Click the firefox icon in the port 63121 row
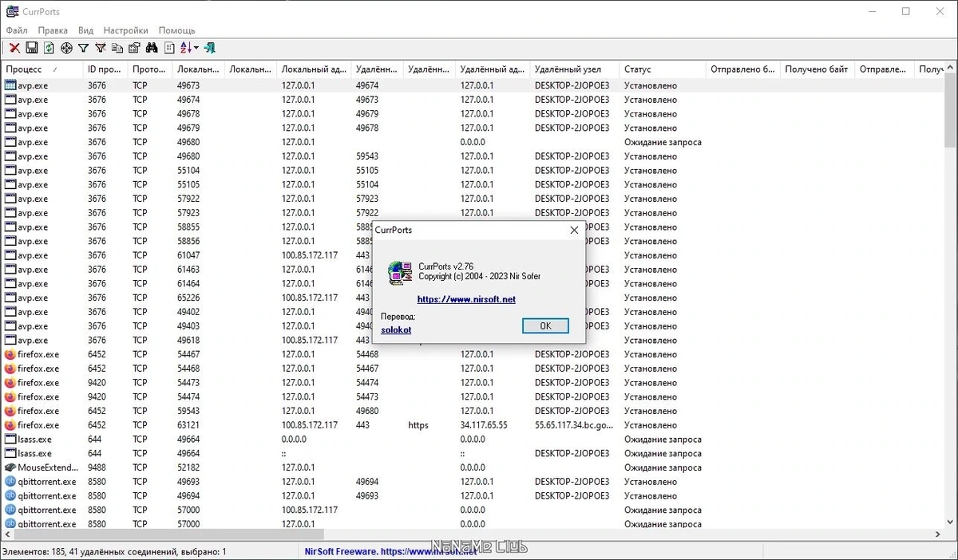 [x=10, y=425]
